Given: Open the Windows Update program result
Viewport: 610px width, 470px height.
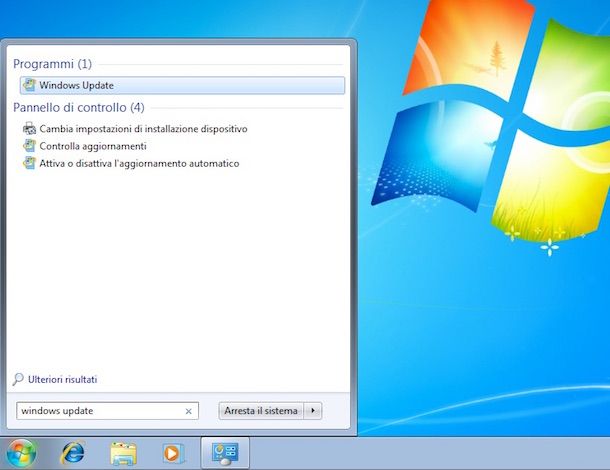Looking at the screenshot, I should (x=182, y=85).
